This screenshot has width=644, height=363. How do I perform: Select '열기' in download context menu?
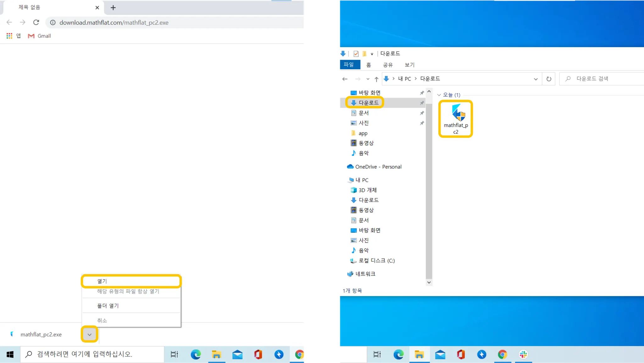point(131,281)
